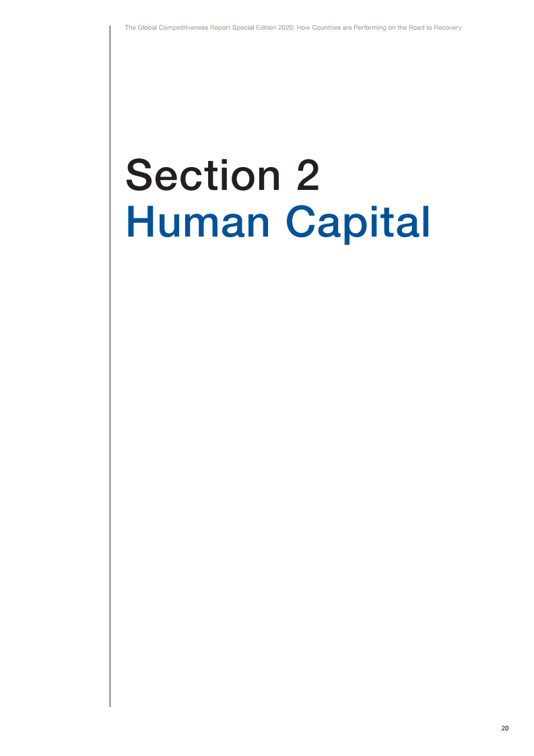
Task: Click the large numeral "2" in the heading
Action: point(306,175)
